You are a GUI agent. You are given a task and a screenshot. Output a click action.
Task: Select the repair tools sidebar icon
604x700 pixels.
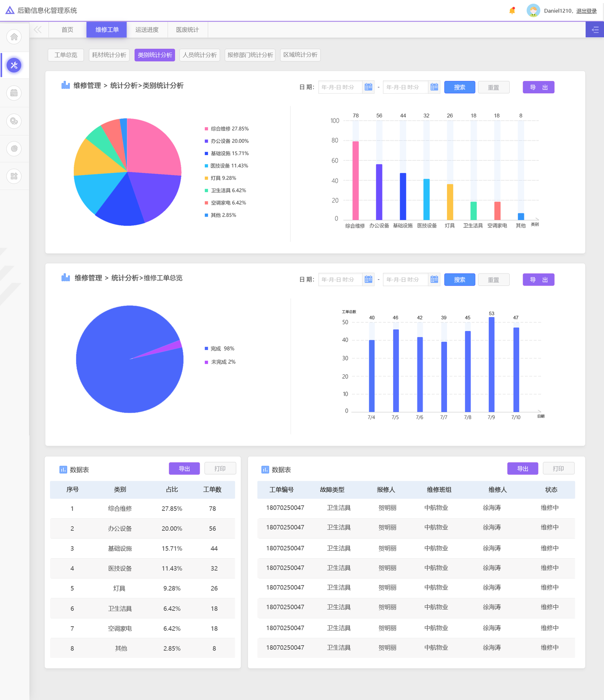14,65
